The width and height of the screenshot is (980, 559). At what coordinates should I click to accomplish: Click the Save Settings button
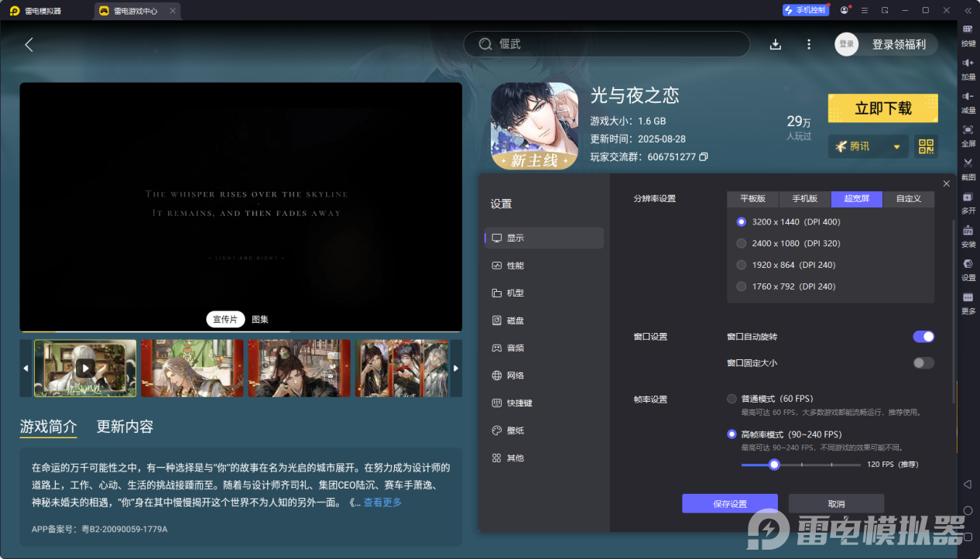729,504
